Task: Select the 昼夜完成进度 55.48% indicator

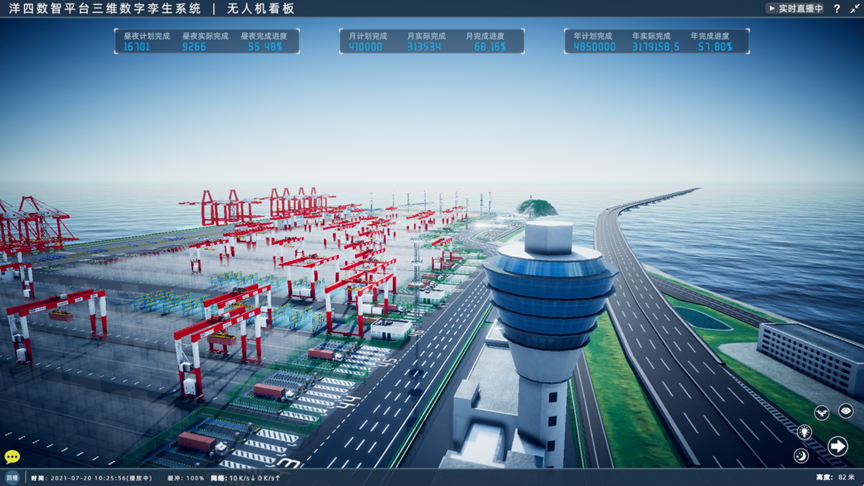Action: pyautogui.click(x=265, y=46)
